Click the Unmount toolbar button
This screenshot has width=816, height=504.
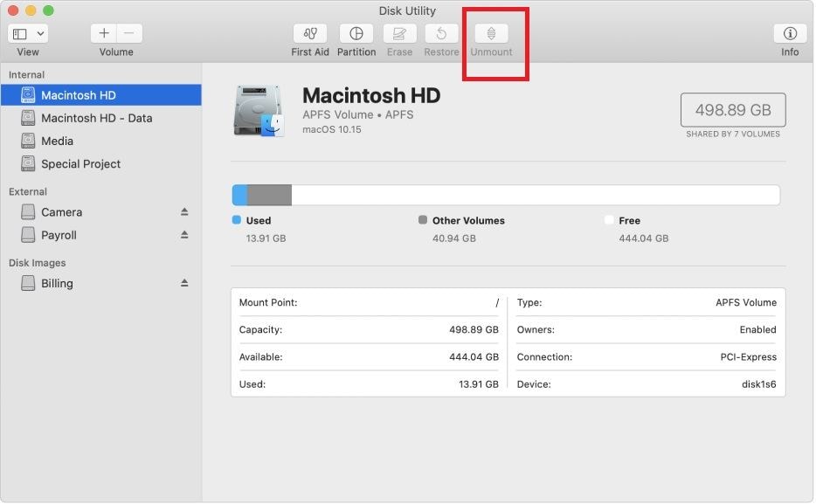click(491, 34)
